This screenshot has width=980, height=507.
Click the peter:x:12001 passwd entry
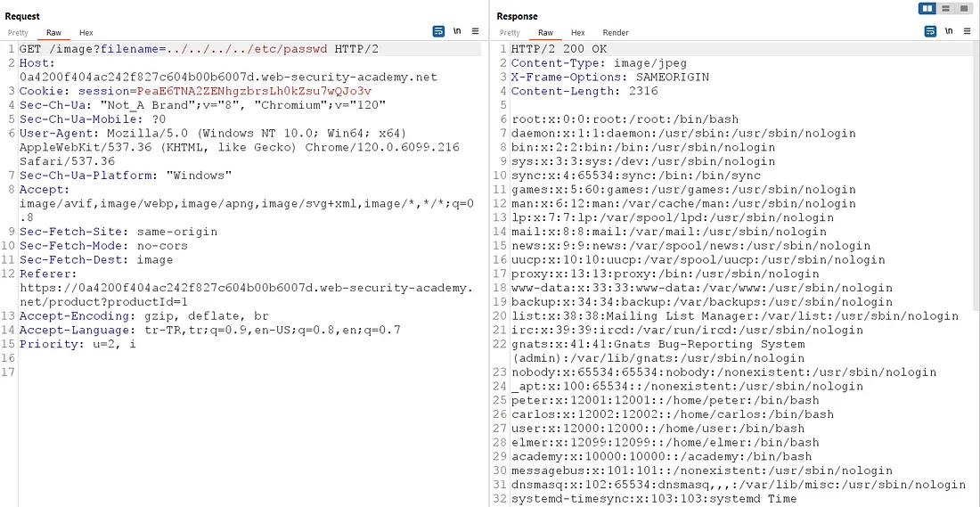[x=665, y=400]
